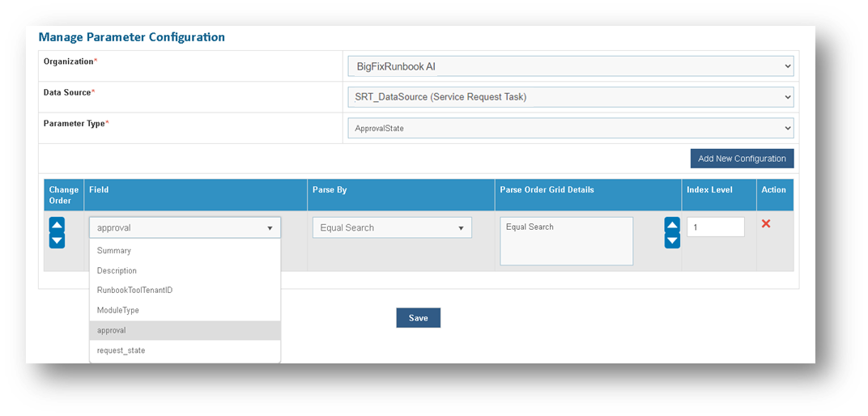Open the Organization dropdown
868x416 pixels.
[570, 66]
